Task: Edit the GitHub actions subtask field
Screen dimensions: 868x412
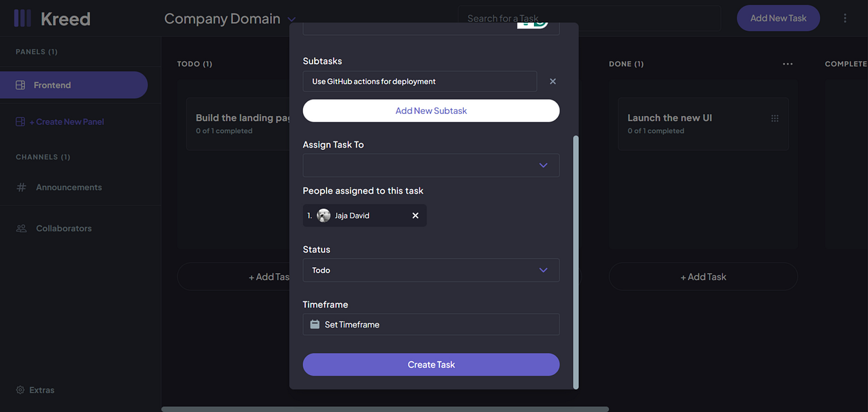Action: click(420, 81)
